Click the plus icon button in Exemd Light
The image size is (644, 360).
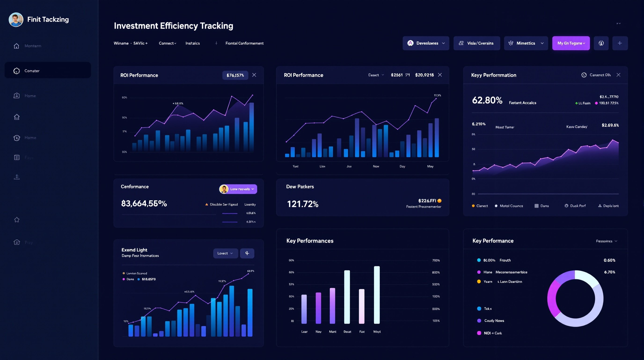coord(247,253)
